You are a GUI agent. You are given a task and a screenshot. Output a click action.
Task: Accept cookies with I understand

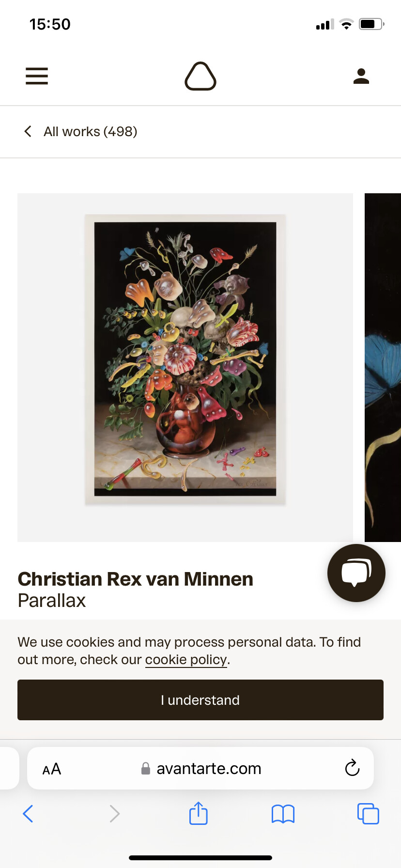tap(200, 700)
